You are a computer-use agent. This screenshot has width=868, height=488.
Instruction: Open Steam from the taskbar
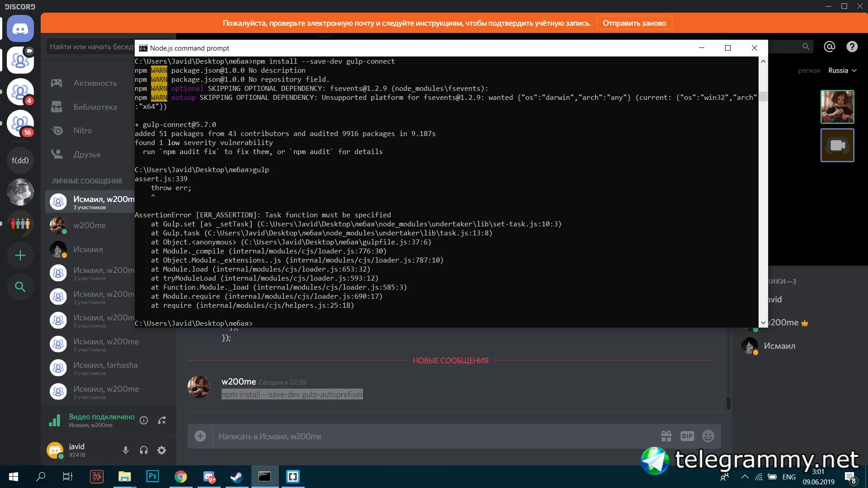point(236,477)
